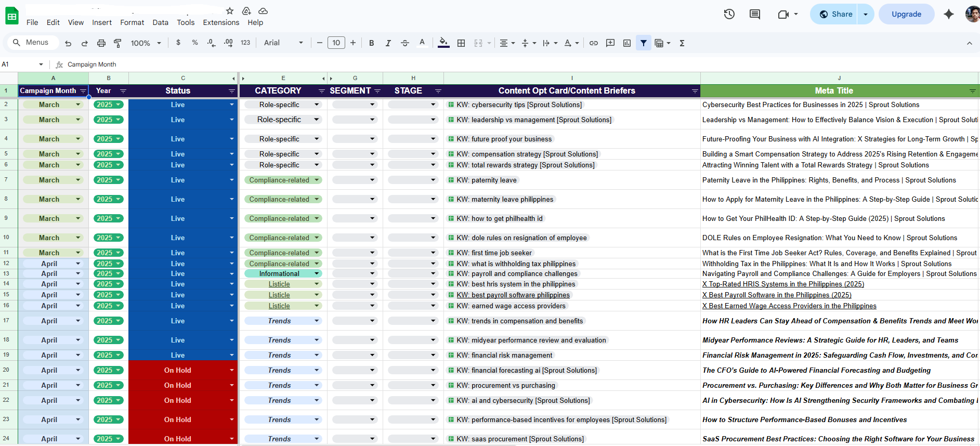Toggle italic formatting
Screen dimensions: 980x446
(388, 43)
